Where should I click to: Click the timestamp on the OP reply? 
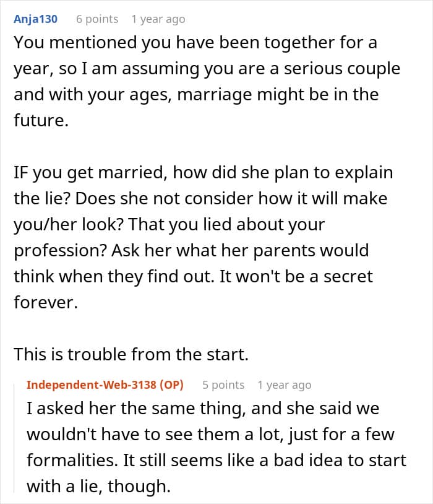coord(284,385)
